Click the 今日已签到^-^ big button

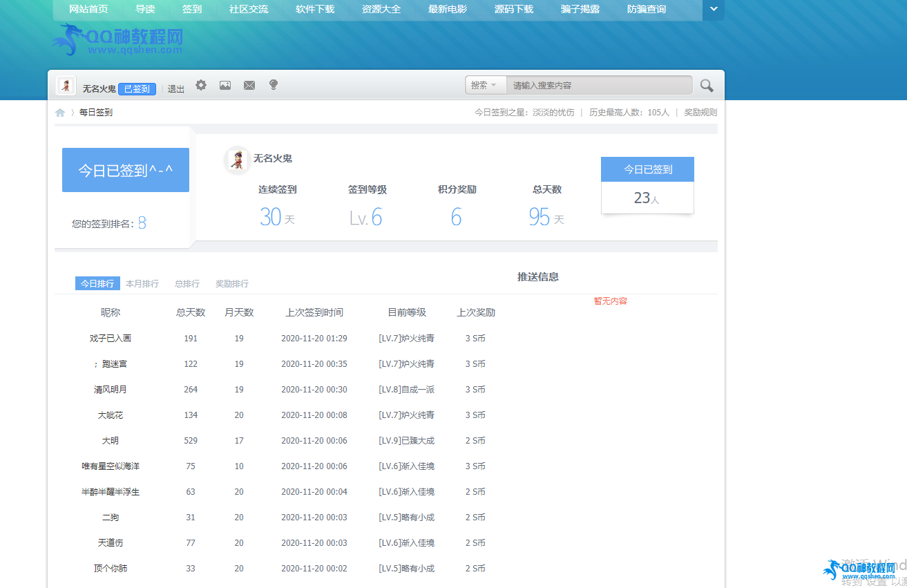coord(126,170)
